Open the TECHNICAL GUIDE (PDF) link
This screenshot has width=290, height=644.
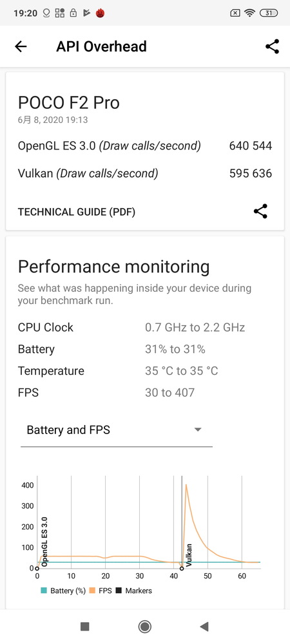click(77, 212)
